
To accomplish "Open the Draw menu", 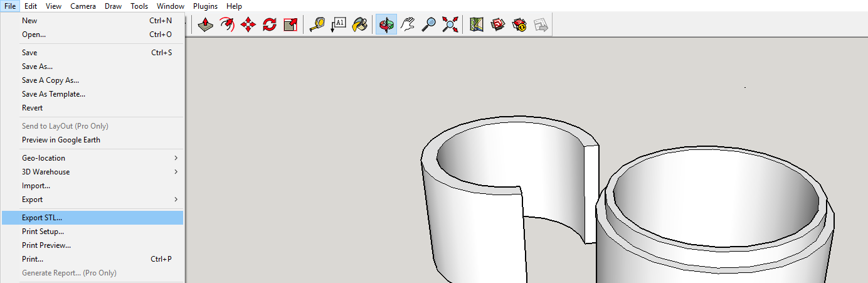I will pyautogui.click(x=113, y=6).
